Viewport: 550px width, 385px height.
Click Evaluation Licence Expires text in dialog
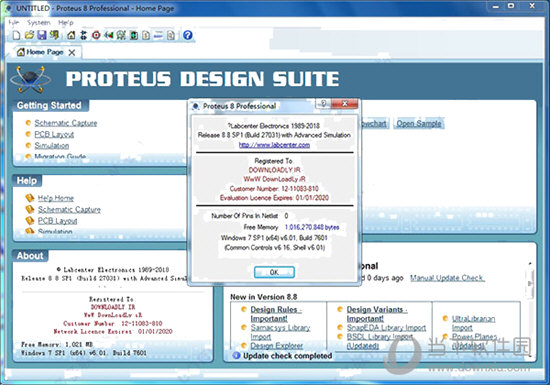pos(274,198)
